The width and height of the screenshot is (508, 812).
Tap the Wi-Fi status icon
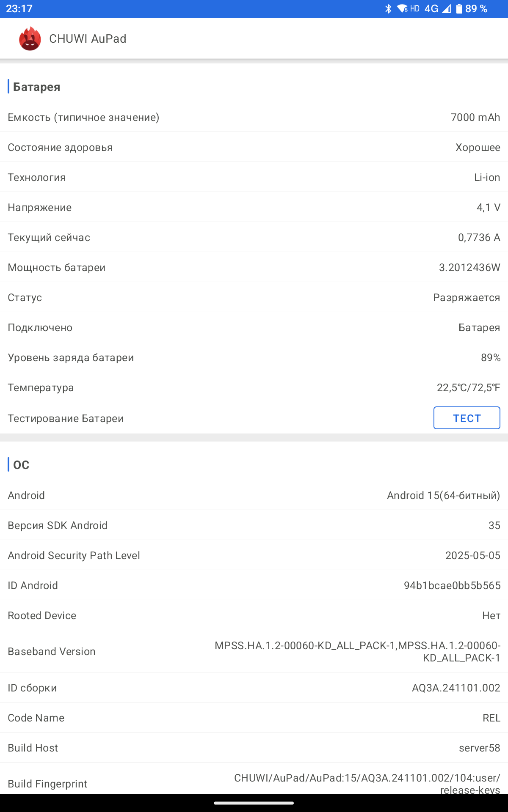click(402, 9)
